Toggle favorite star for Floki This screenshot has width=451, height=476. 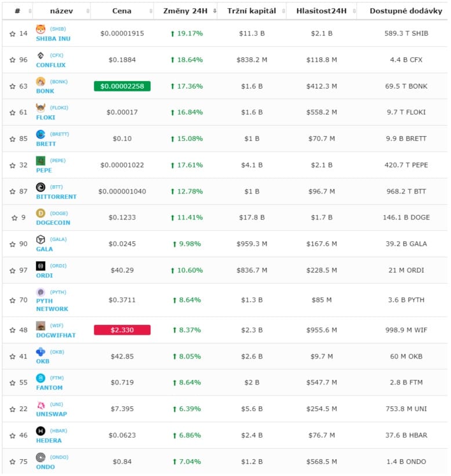(x=12, y=112)
